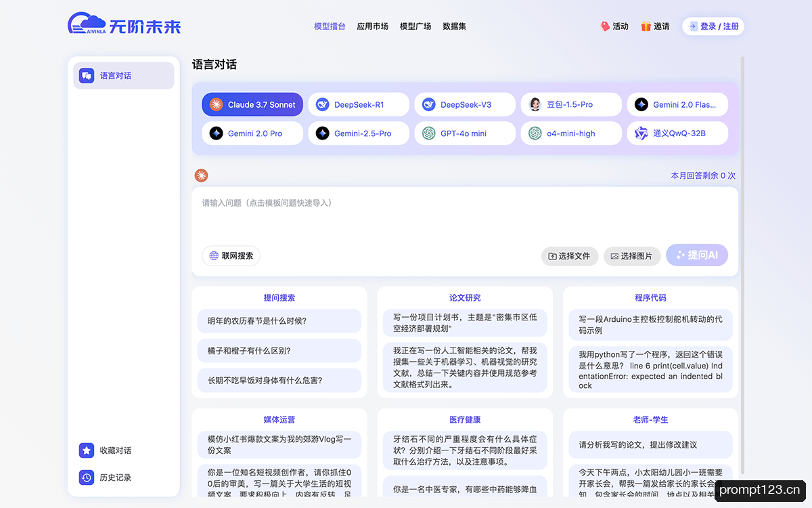Pick template 请分析我写的论文,提出修改建议

[x=650, y=445]
